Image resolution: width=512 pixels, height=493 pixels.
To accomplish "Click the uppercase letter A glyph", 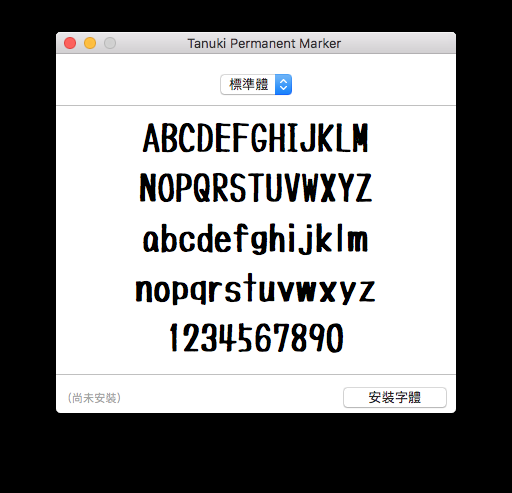I will [151, 138].
